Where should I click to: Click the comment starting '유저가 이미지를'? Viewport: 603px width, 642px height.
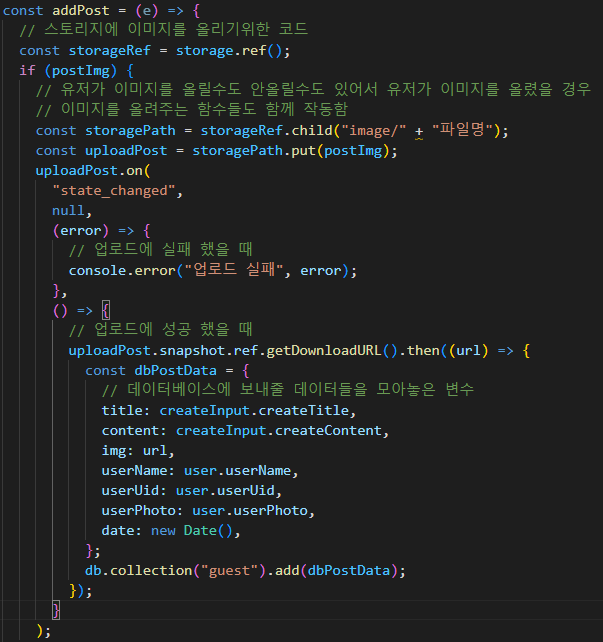click(x=314, y=90)
